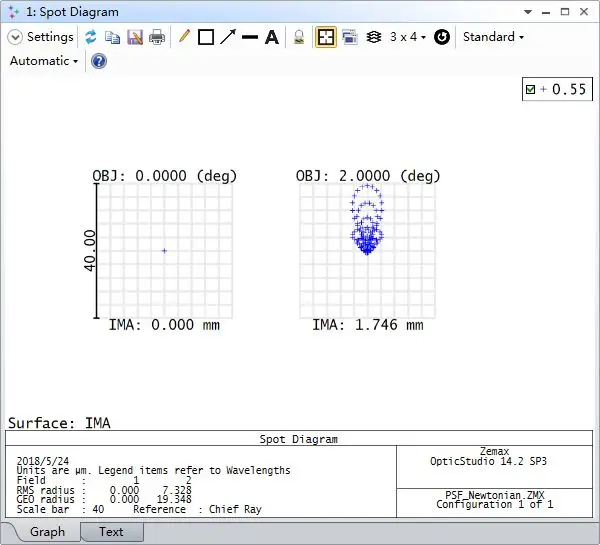Click the IMA: 1.746 mm label
600x545 pixels.
click(x=368, y=325)
